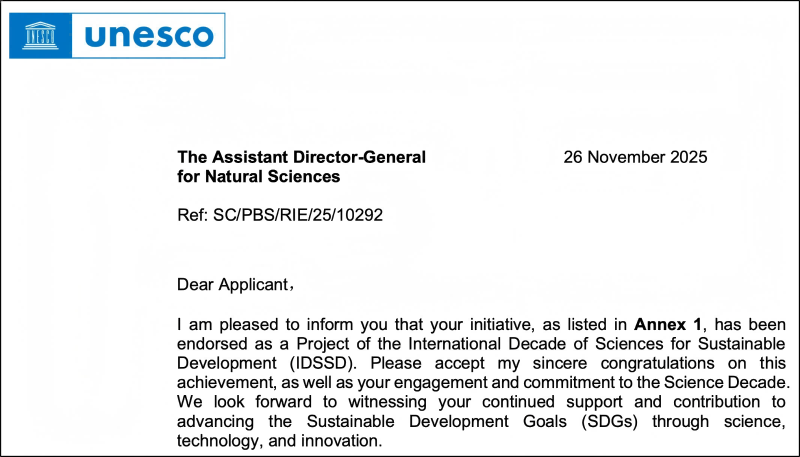This screenshot has height=457, width=800.
Task: Click the "for Natural Sciences" line
Action: [x=258, y=177]
